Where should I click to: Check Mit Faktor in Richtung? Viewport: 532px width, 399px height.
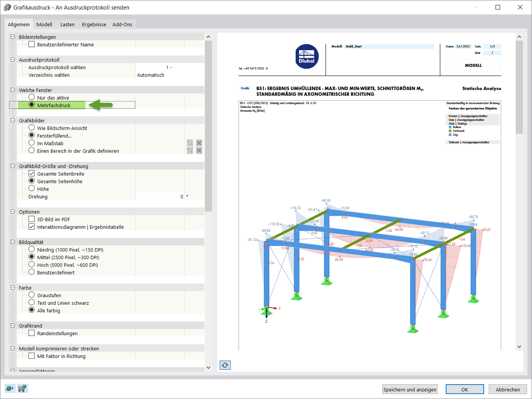click(x=32, y=356)
